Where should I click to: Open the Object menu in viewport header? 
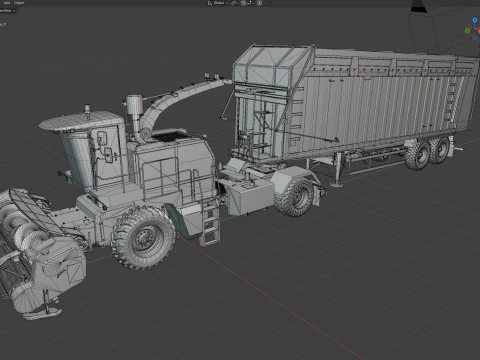[19, 3]
